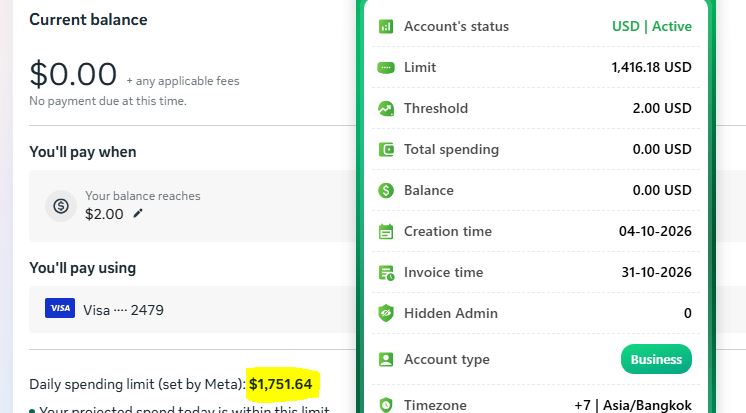746x413 pixels.
Task: Click the 1,416.18 USD limit value
Action: tap(651, 67)
